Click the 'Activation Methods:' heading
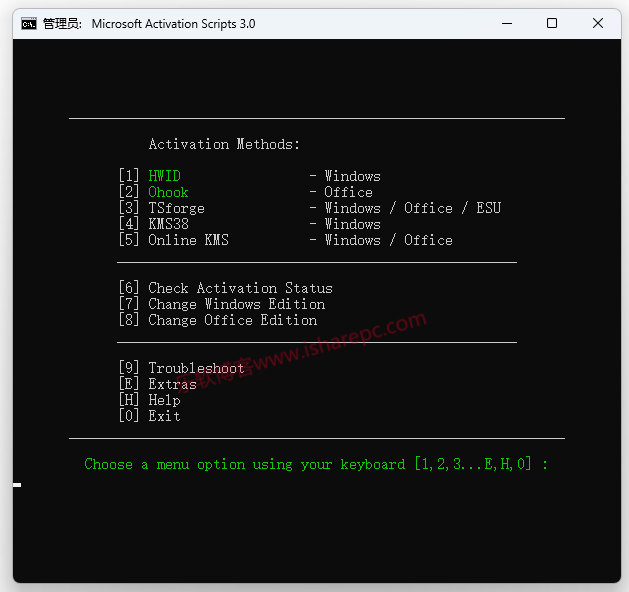629x592 pixels. [224, 144]
